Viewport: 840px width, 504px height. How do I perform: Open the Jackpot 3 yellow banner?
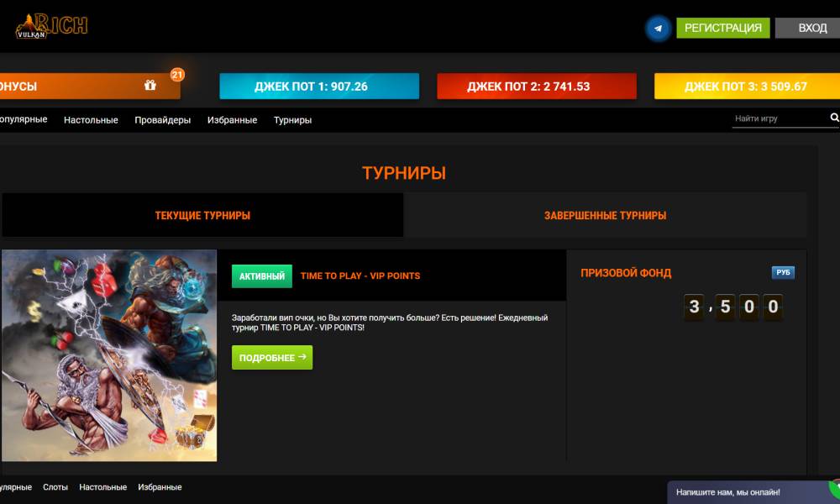[746, 87]
